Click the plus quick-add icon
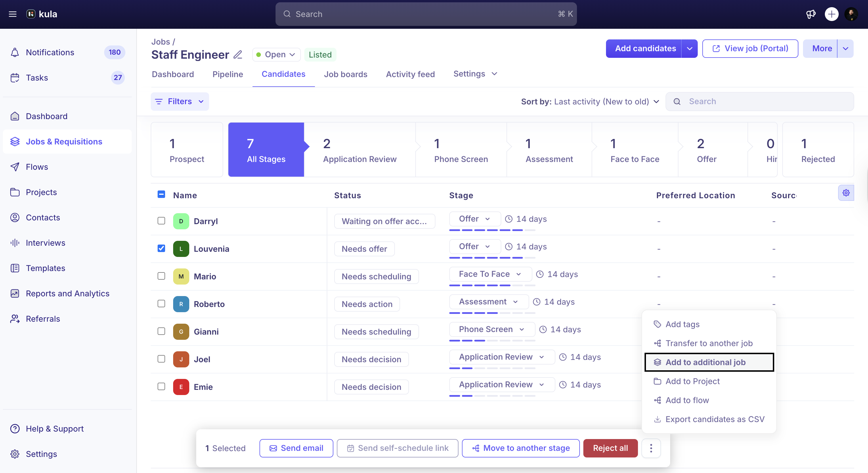Image resolution: width=868 pixels, height=473 pixels. pos(831,14)
